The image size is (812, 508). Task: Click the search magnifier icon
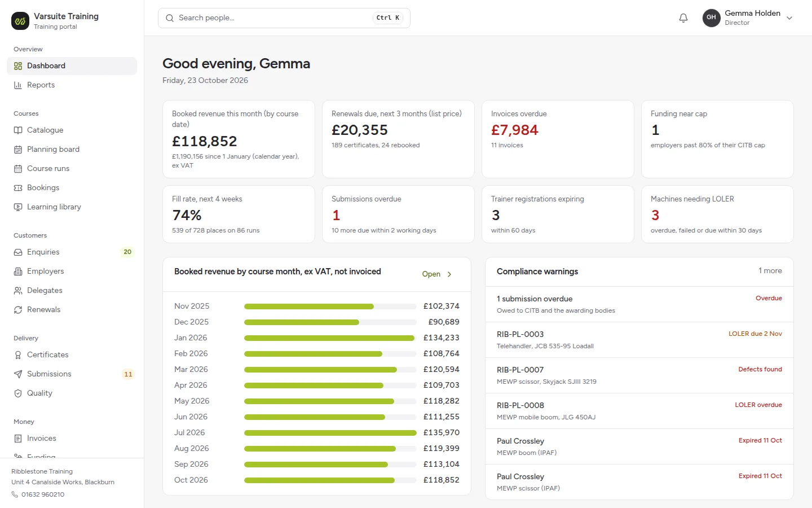coord(170,18)
